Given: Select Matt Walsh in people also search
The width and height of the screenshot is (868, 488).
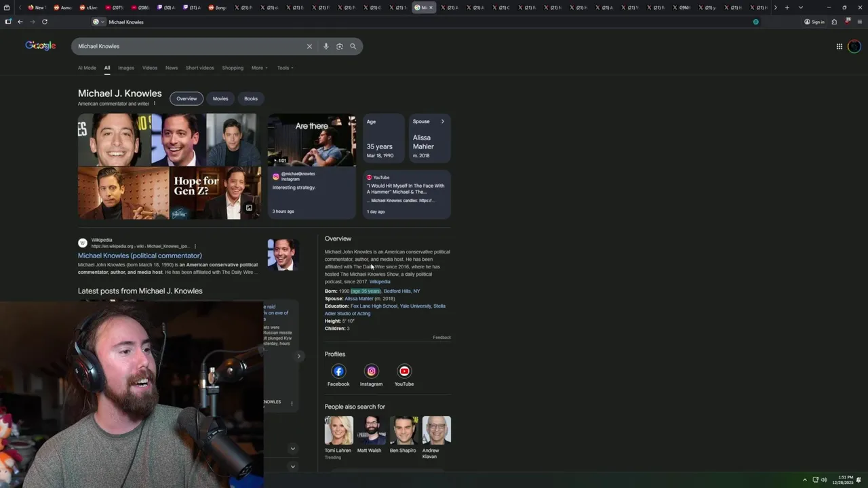Looking at the screenshot, I should [371, 434].
